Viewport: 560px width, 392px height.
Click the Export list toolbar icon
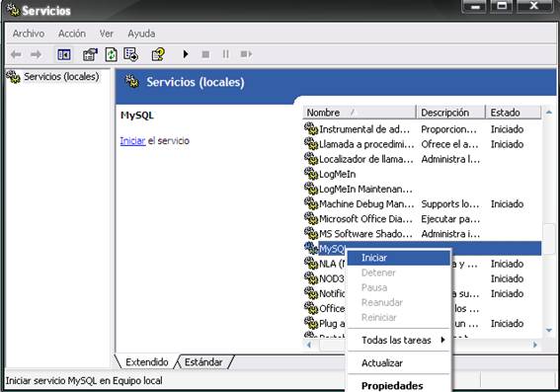point(130,54)
